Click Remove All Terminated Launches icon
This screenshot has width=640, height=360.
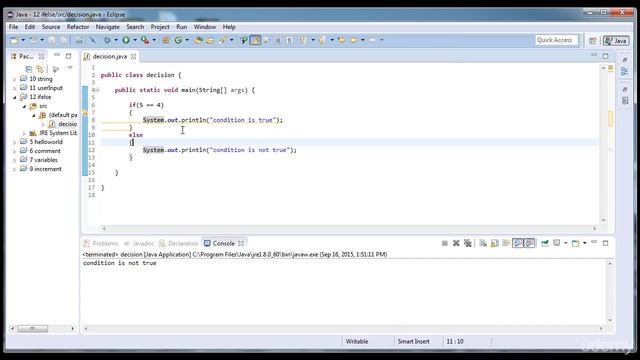468,243
